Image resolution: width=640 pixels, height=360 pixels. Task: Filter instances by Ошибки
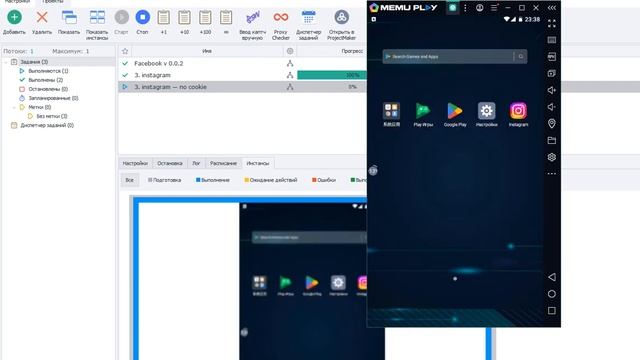(324, 180)
